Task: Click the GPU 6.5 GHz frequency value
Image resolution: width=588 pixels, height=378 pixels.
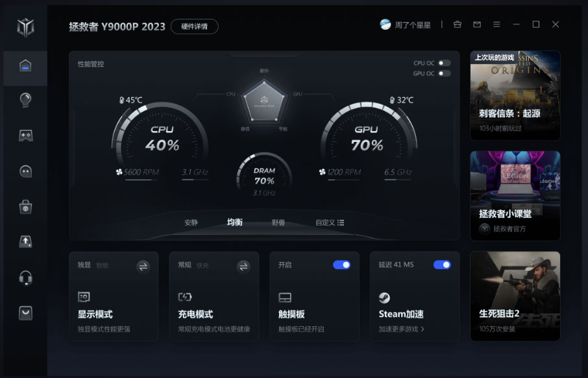Action: click(x=398, y=172)
